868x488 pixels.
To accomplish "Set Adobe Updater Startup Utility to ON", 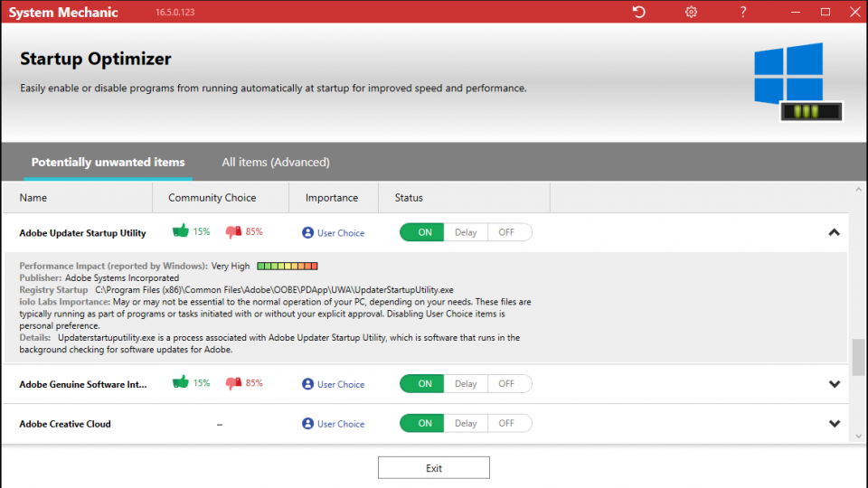I will [422, 232].
